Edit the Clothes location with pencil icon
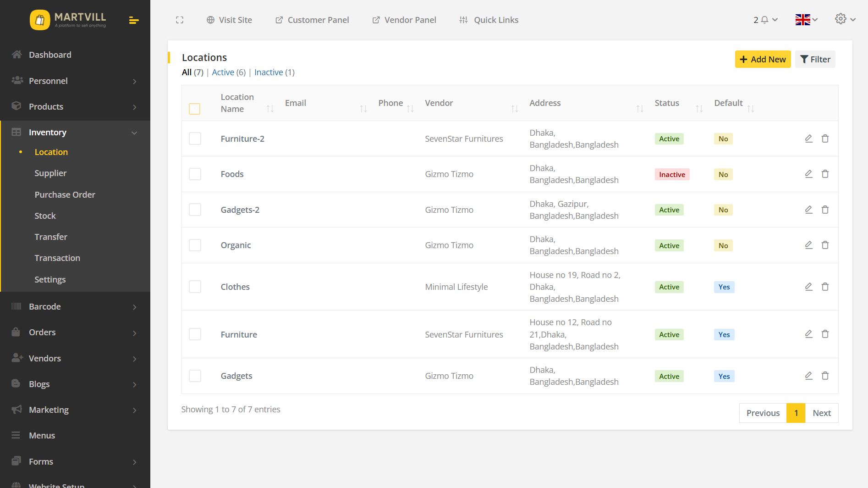 pyautogui.click(x=808, y=287)
